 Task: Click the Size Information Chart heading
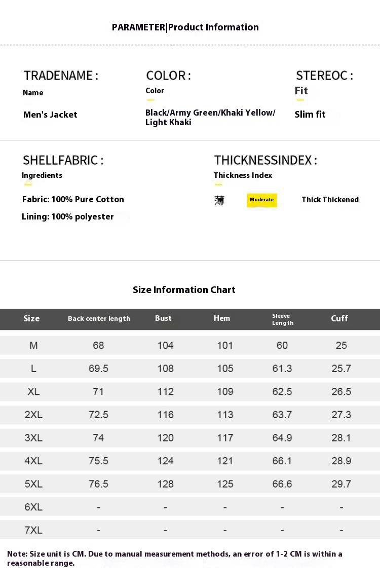pos(184,290)
